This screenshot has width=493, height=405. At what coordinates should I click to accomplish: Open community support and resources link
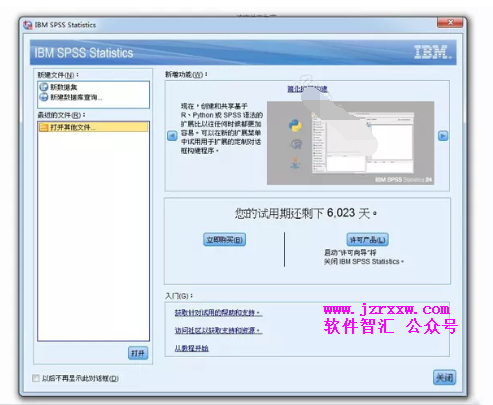218,330
